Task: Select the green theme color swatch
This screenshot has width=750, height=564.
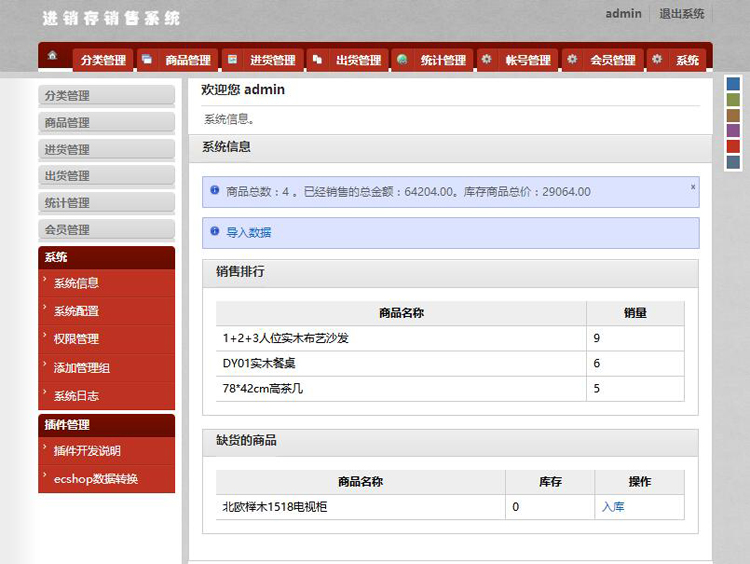Action: pyautogui.click(x=733, y=100)
